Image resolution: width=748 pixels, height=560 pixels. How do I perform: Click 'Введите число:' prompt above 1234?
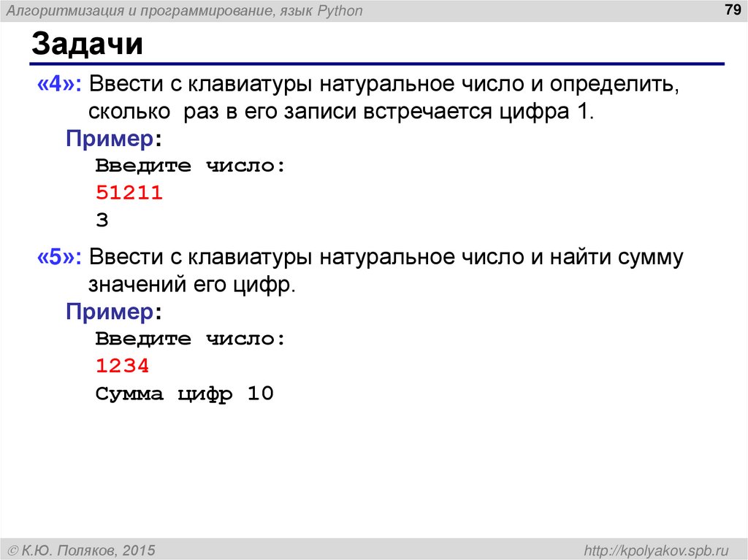coord(191,340)
